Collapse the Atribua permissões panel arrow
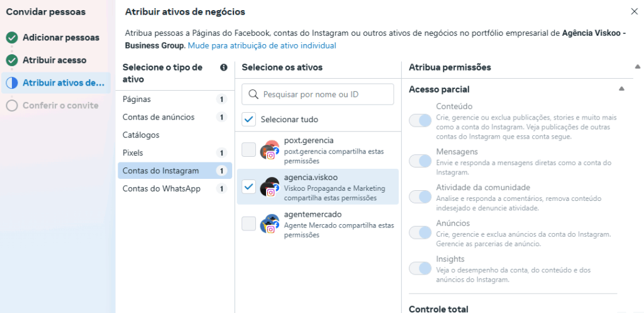This screenshot has width=644, height=313. click(638, 67)
